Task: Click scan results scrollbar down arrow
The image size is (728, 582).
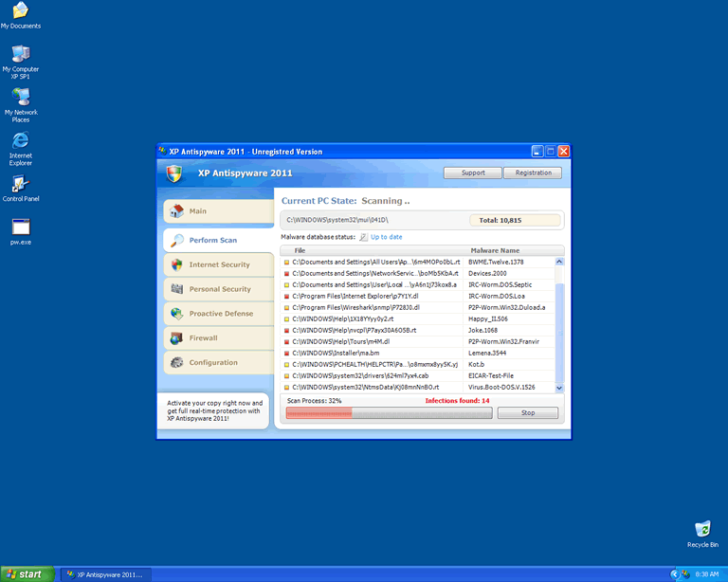Action: click(x=558, y=388)
